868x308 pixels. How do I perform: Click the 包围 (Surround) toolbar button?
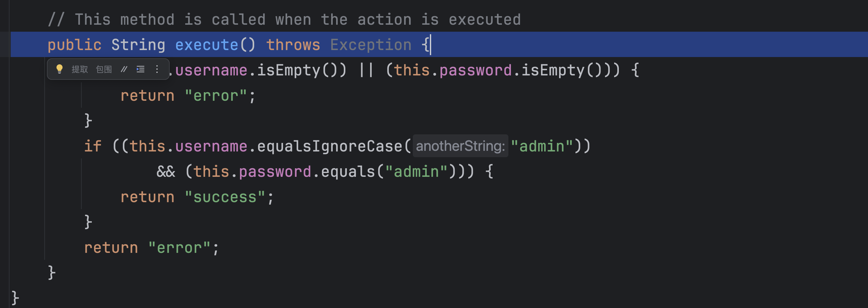104,69
